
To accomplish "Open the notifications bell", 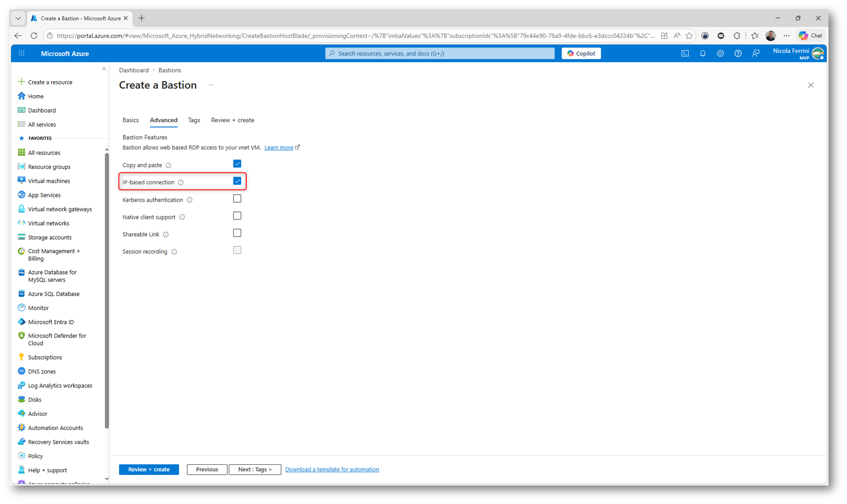I will point(702,53).
